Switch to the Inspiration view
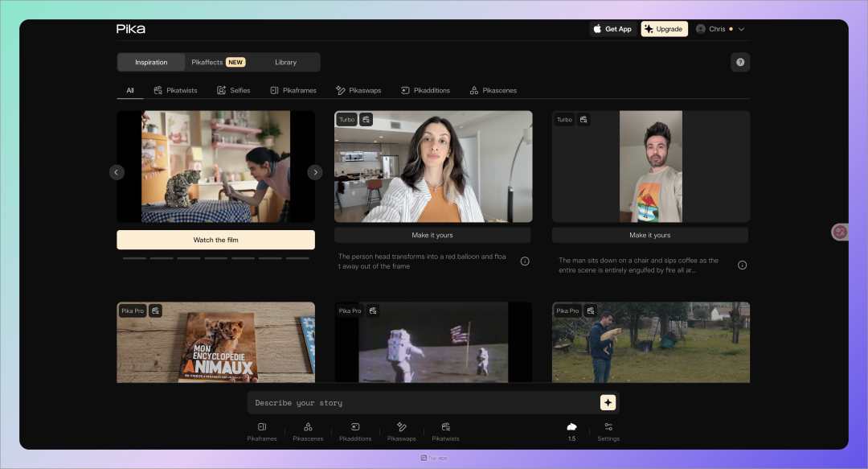 click(x=151, y=62)
